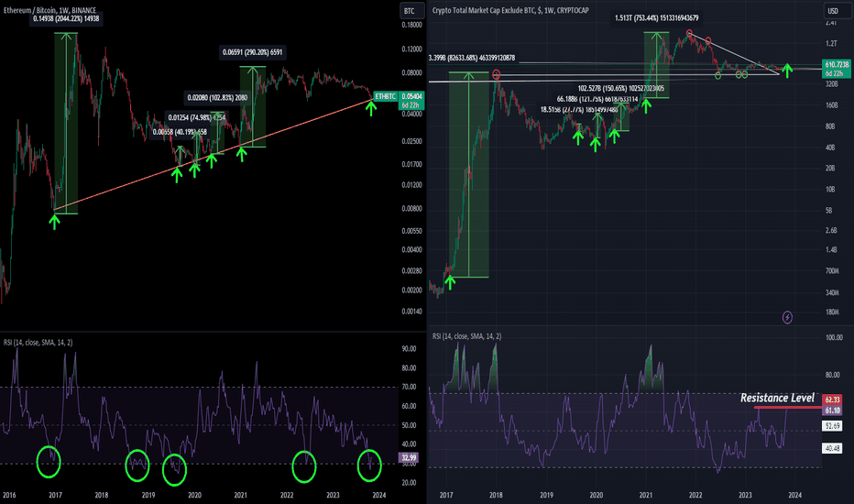Click the '6d 22h' countdown under ETHBTC price
The image size is (854, 504).
pyautogui.click(x=411, y=105)
